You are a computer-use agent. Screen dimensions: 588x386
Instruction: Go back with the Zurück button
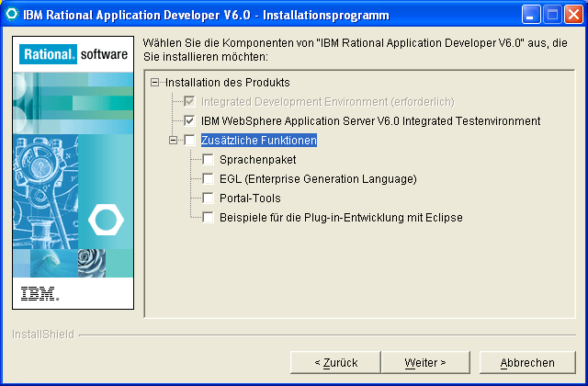pos(335,362)
